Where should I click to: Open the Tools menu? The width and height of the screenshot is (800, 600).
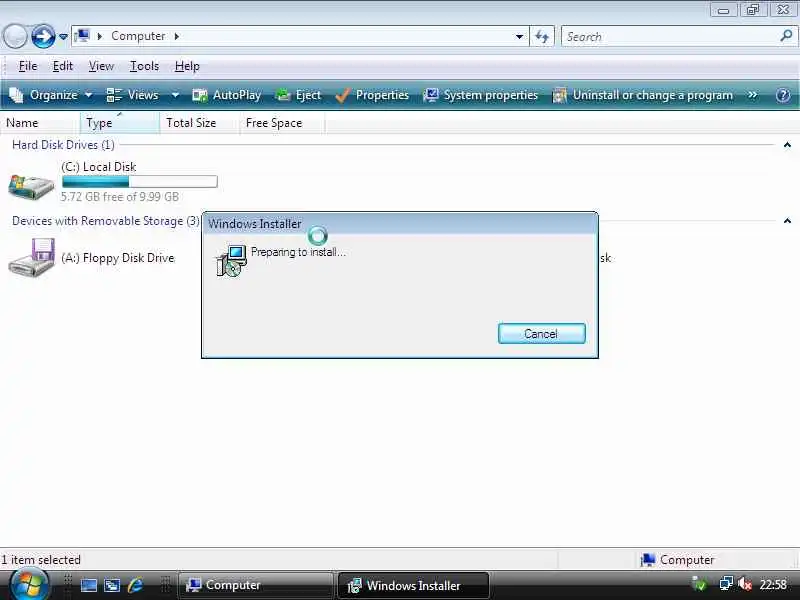point(144,66)
